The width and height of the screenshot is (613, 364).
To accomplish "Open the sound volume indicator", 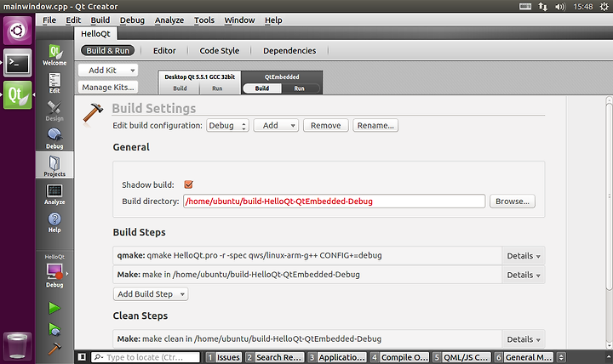I will click(x=560, y=6).
